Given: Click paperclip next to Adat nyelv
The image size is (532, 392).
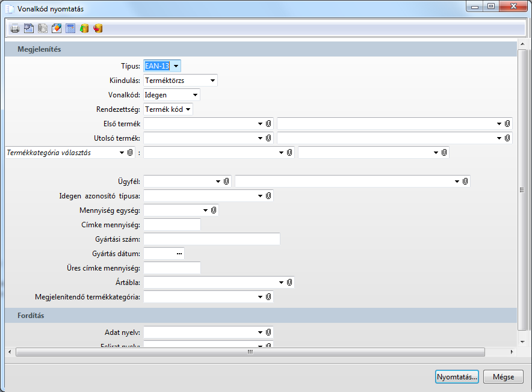Looking at the screenshot, I should click(268, 332).
